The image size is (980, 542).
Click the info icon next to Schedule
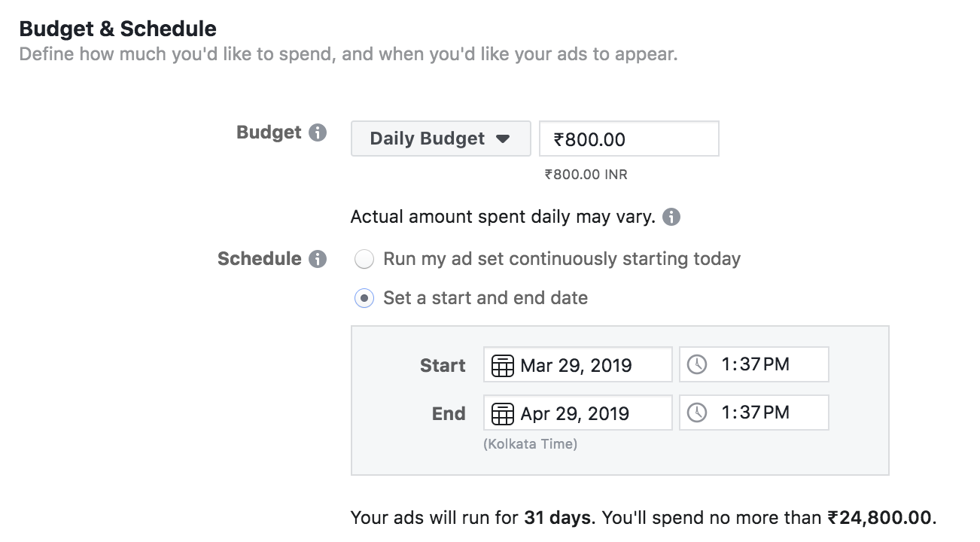click(318, 260)
